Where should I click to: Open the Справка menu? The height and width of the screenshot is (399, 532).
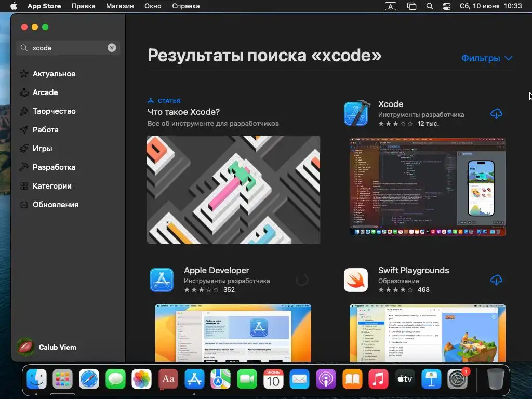coord(185,6)
